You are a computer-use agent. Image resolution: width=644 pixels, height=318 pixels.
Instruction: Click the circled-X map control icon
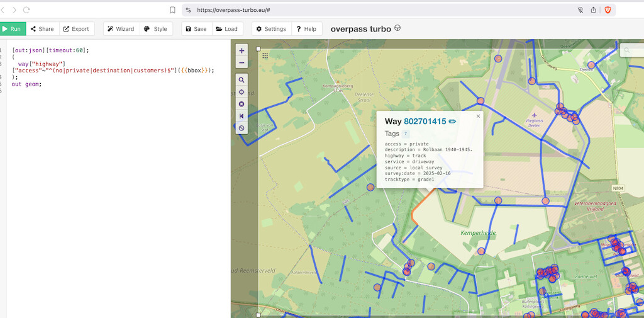241,104
